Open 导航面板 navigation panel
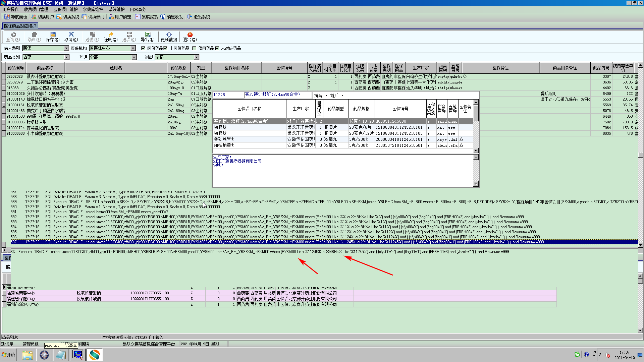This screenshot has height=362, width=644. 16,17
